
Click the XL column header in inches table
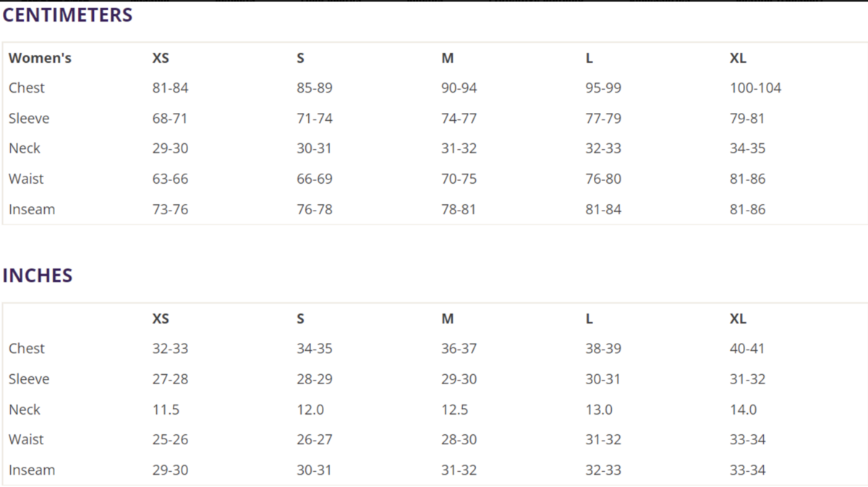[738, 318]
